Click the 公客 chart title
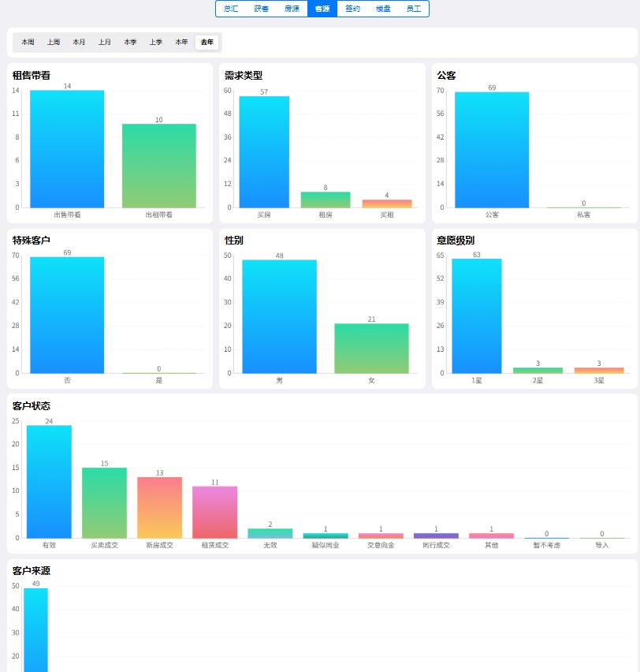This screenshot has height=672, width=640. (446, 76)
